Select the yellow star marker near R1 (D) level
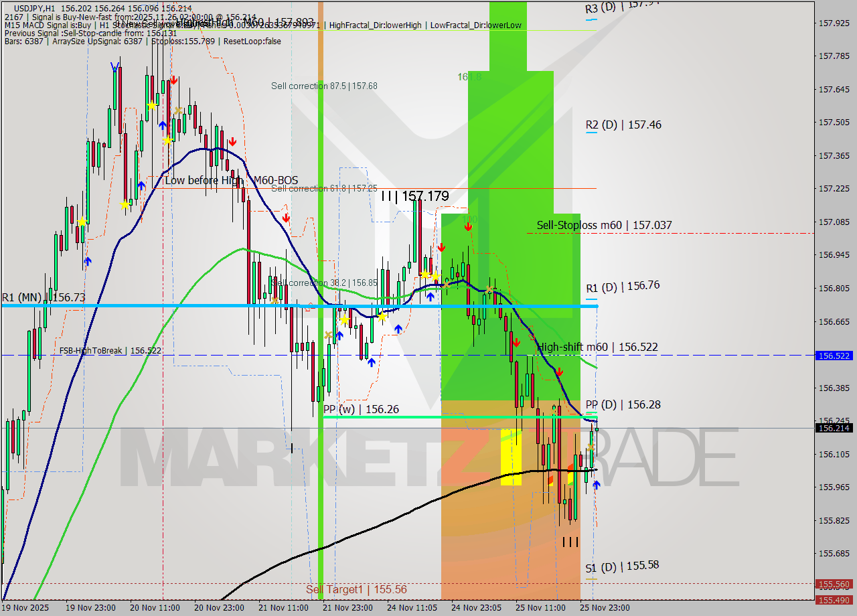Screen dimensions: 857x616 tap(436, 276)
